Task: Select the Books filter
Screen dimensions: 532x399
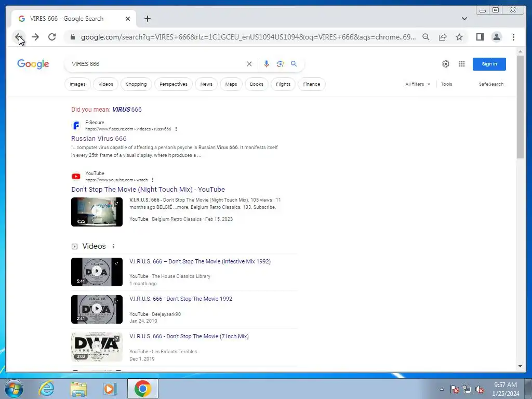Action: [257, 84]
